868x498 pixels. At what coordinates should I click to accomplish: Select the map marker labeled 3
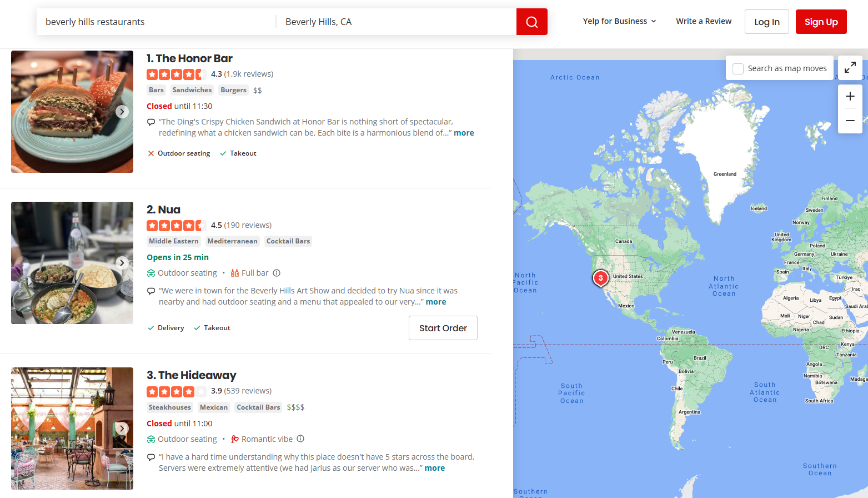(x=600, y=277)
